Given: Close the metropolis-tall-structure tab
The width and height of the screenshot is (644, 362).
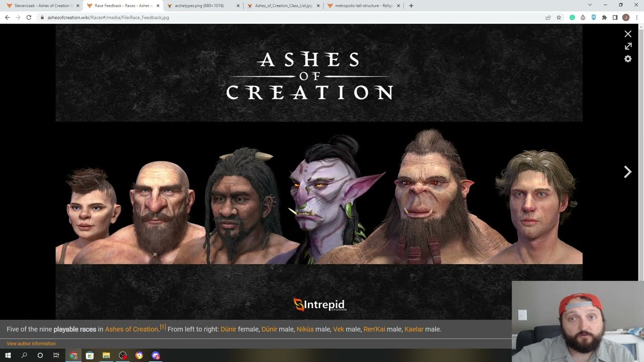Looking at the screenshot, I should pyautogui.click(x=398, y=6).
